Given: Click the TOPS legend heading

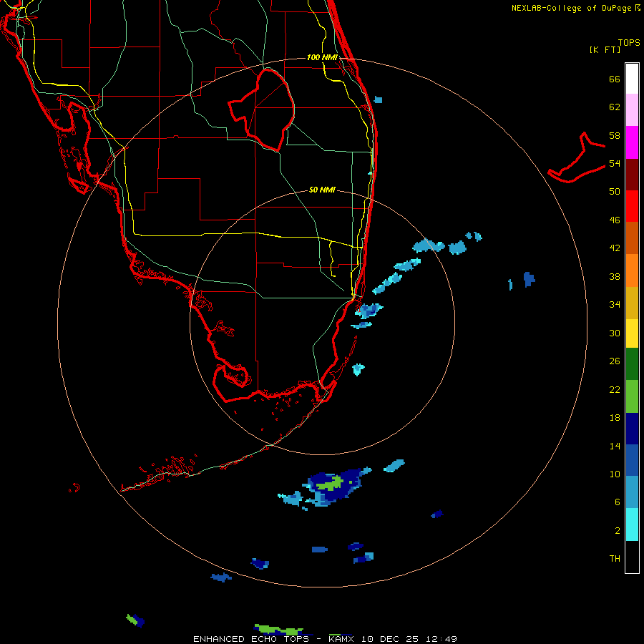Looking at the screenshot, I should coord(629,43).
